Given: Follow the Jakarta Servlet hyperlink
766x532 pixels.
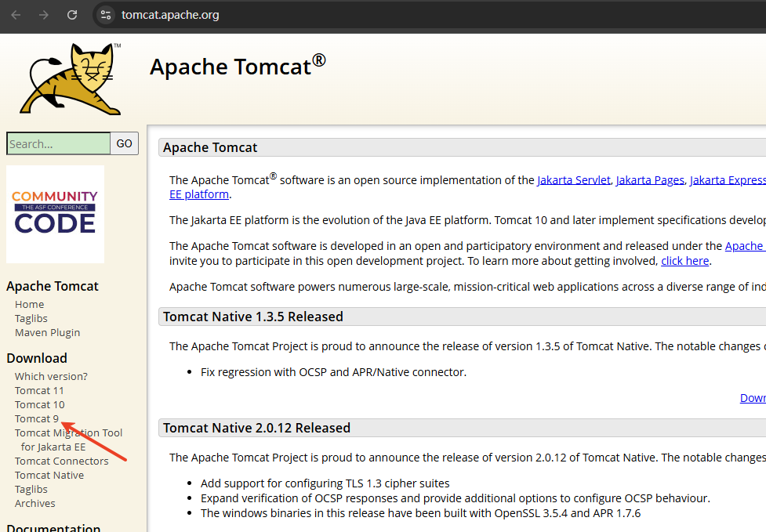Looking at the screenshot, I should point(574,180).
